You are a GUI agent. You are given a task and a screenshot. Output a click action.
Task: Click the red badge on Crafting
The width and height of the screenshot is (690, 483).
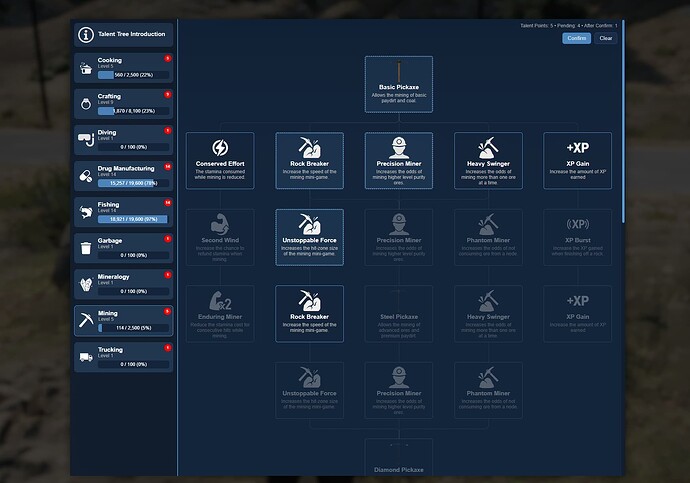coord(168,95)
